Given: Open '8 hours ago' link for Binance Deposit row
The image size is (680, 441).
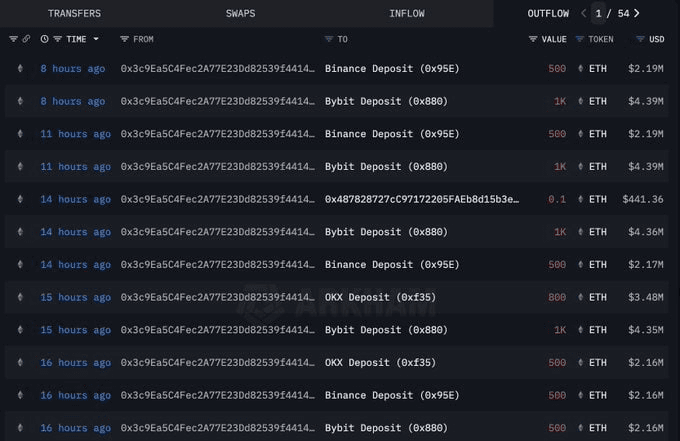Looking at the screenshot, I should pos(73,69).
